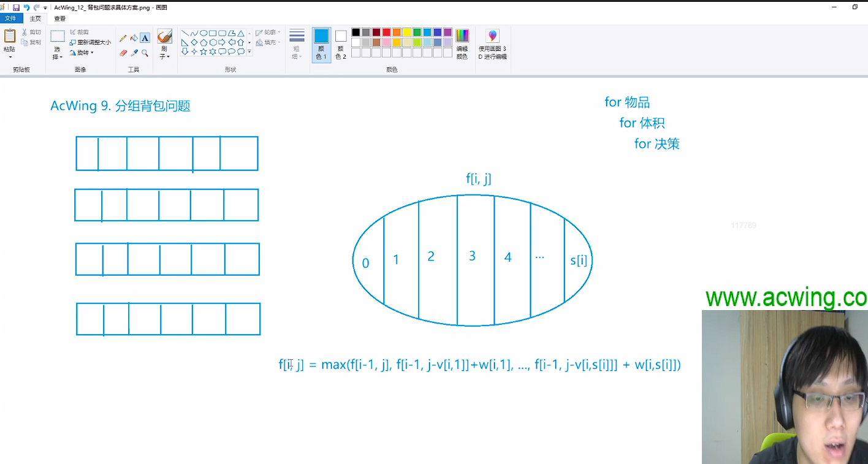Choose the Pentagon shape

pos(203,42)
